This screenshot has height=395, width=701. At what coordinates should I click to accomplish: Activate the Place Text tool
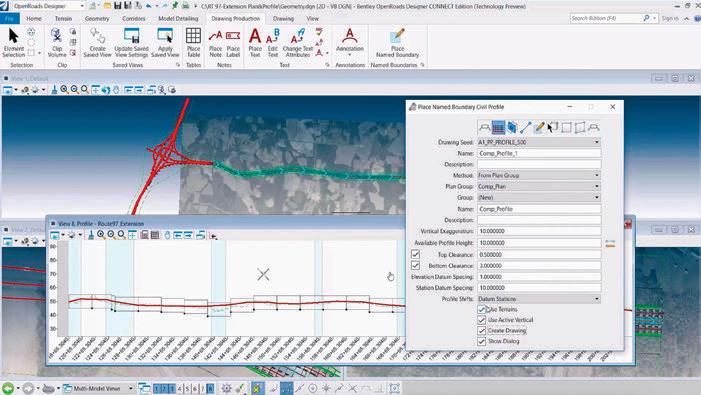pyautogui.click(x=255, y=42)
